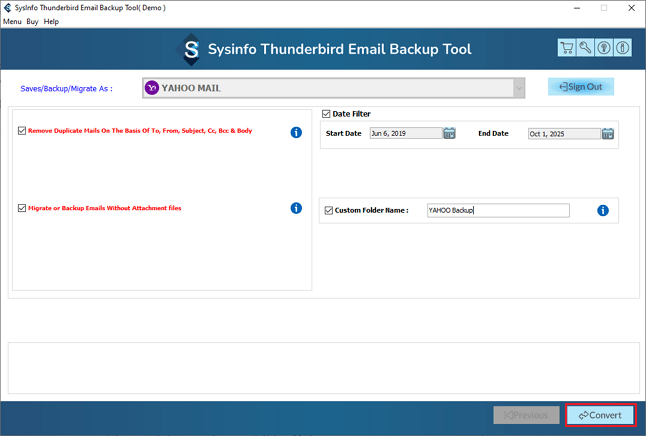
Task: Click the Convert button
Action: tap(600, 415)
